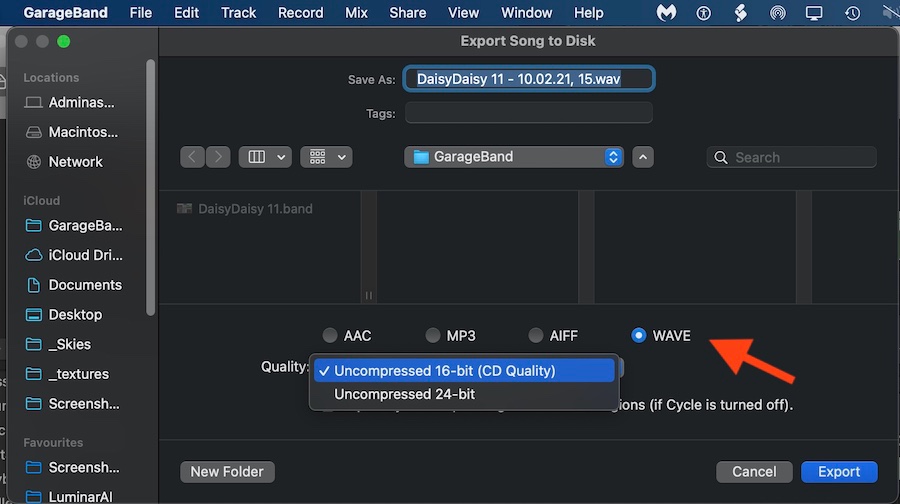900x504 pixels.
Task: Open the Accessibility menu bar icon
Action: (703, 13)
